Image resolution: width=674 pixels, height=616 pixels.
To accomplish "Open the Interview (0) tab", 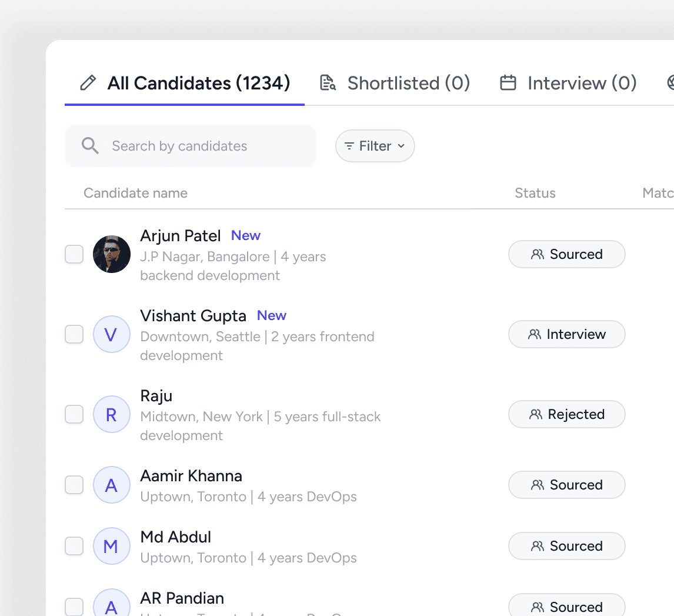I will (x=582, y=83).
